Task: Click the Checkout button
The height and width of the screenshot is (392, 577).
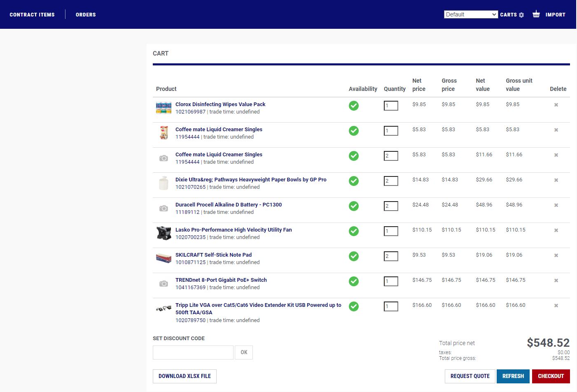Action: (551, 376)
